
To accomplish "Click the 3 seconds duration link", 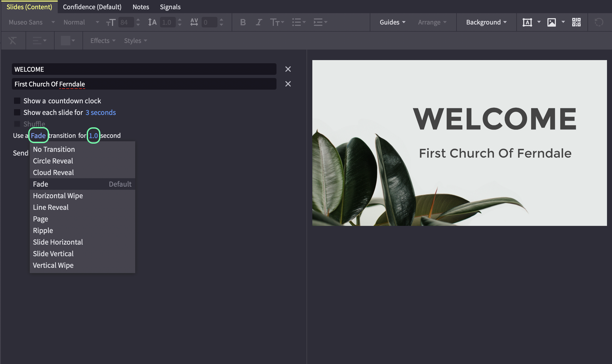I will (x=101, y=113).
